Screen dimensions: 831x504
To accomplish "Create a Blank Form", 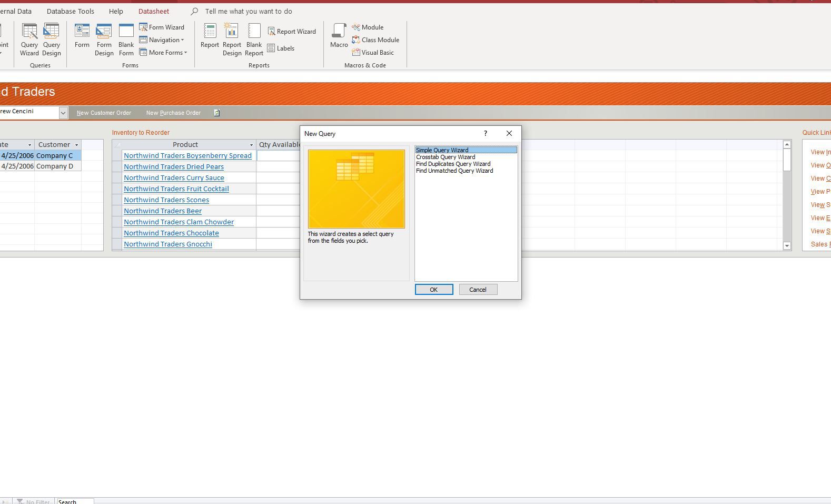I will pos(126,39).
